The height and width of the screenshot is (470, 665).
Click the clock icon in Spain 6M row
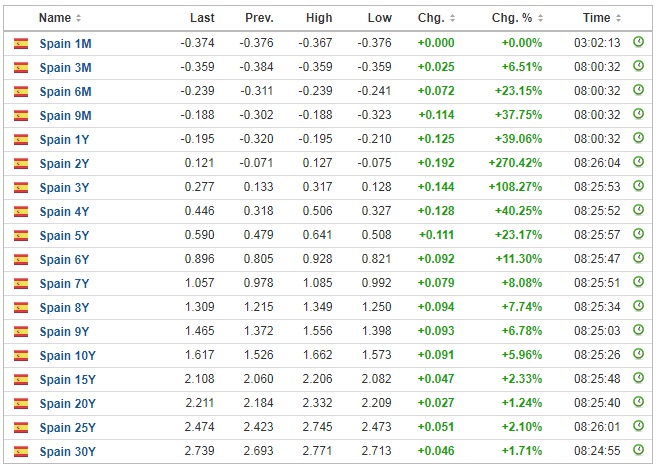[x=638, y=90]
